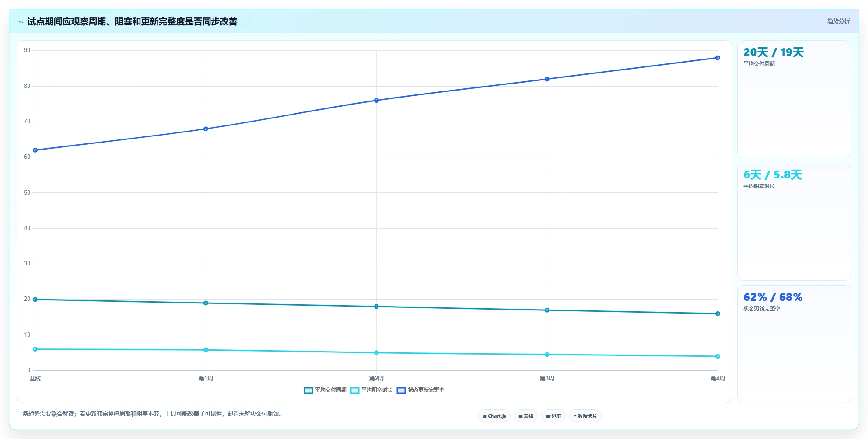
Task: Select the 数据卡片 chip
Action: click(585, 416)
